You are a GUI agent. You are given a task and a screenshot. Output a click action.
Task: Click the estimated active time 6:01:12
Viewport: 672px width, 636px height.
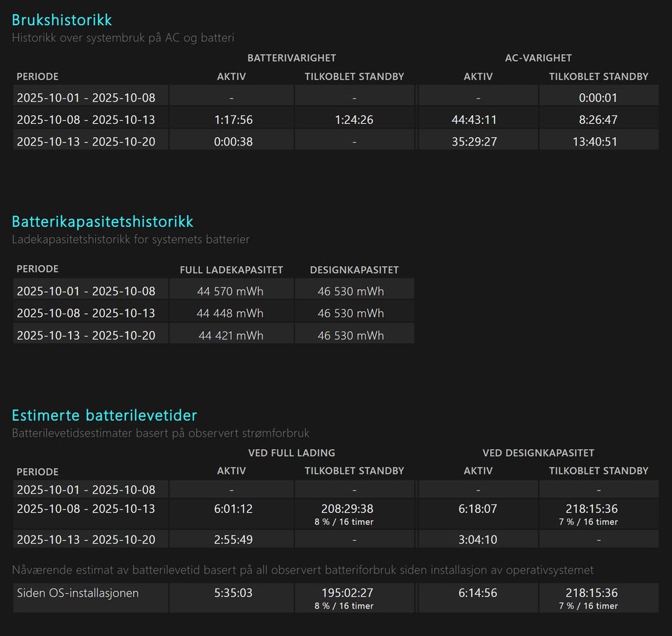click(x=233, y=509)
